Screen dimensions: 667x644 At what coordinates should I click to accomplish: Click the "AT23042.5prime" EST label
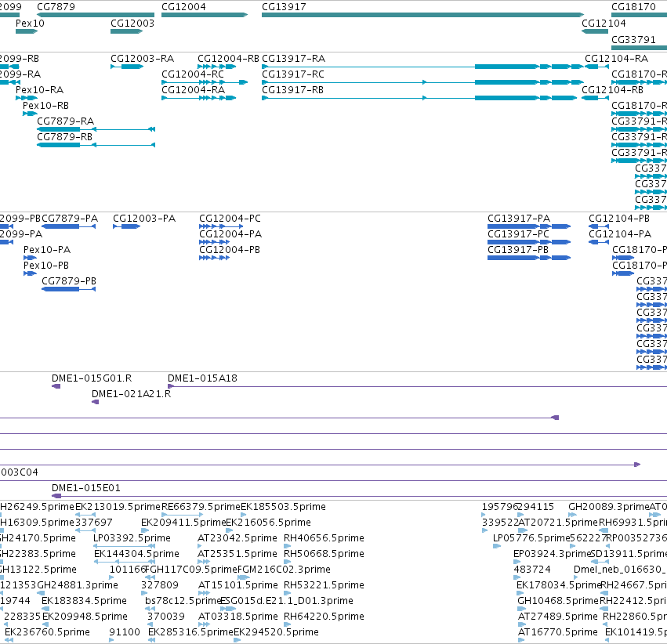coord(237,537)
